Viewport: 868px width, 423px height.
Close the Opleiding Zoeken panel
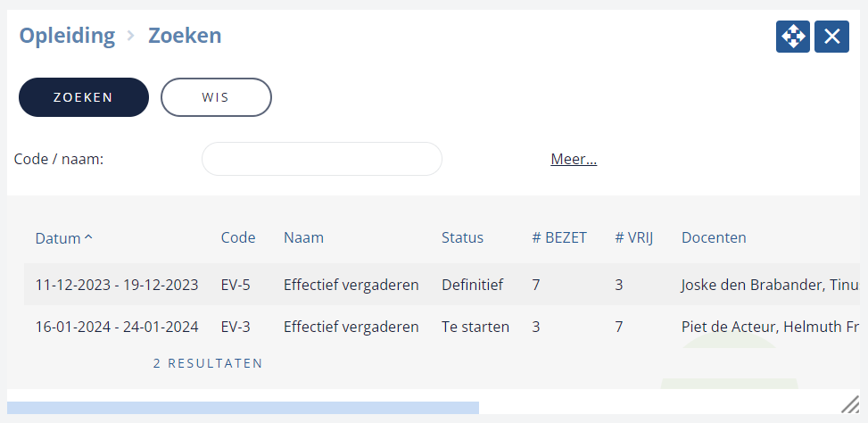[831, 37]
